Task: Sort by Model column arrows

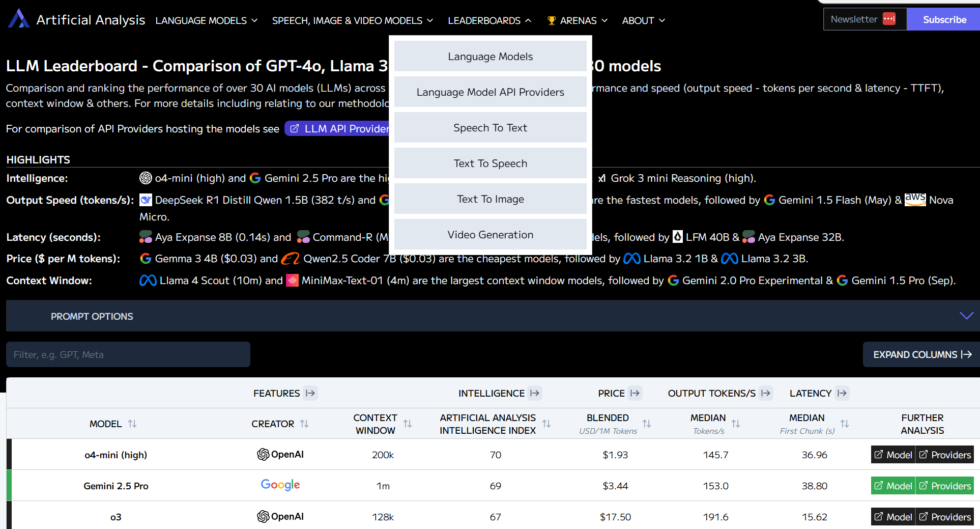Action: [x=132, y=424]
